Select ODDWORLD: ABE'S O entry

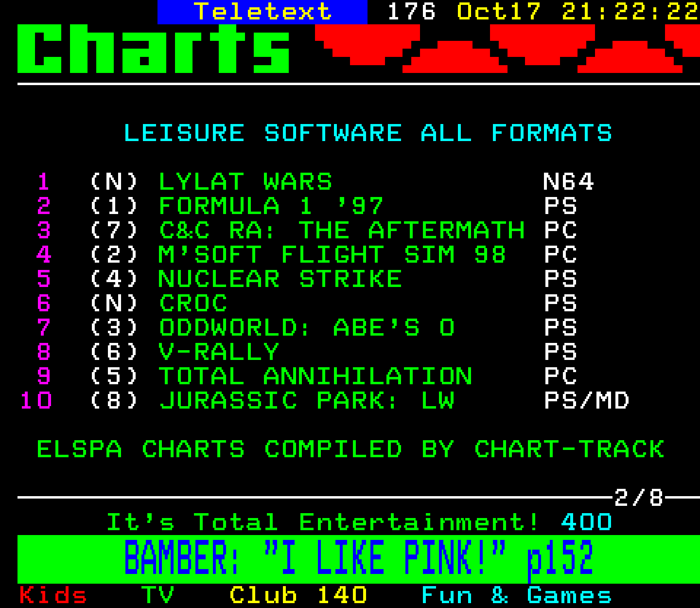307,328
